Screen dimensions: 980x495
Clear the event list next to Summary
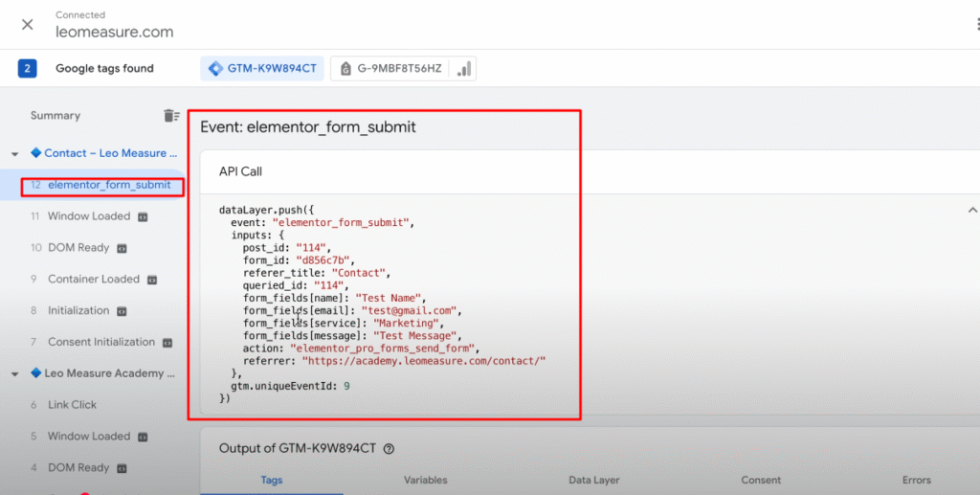171,116
